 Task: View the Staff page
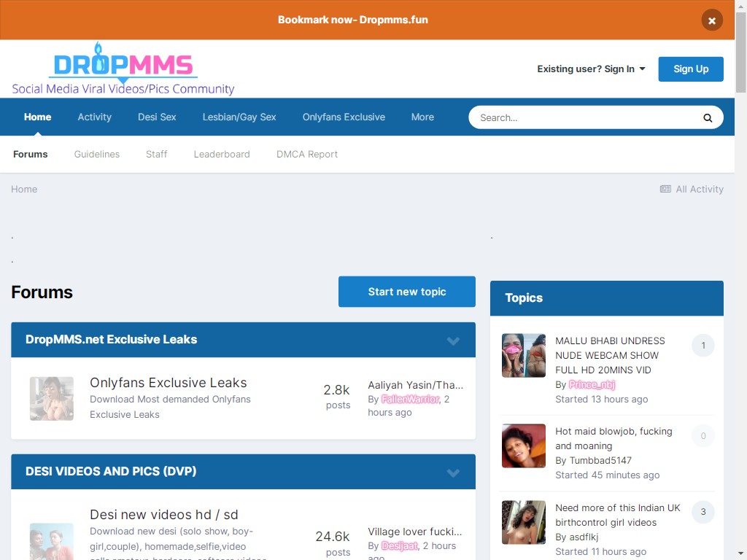tap(156, 155)
